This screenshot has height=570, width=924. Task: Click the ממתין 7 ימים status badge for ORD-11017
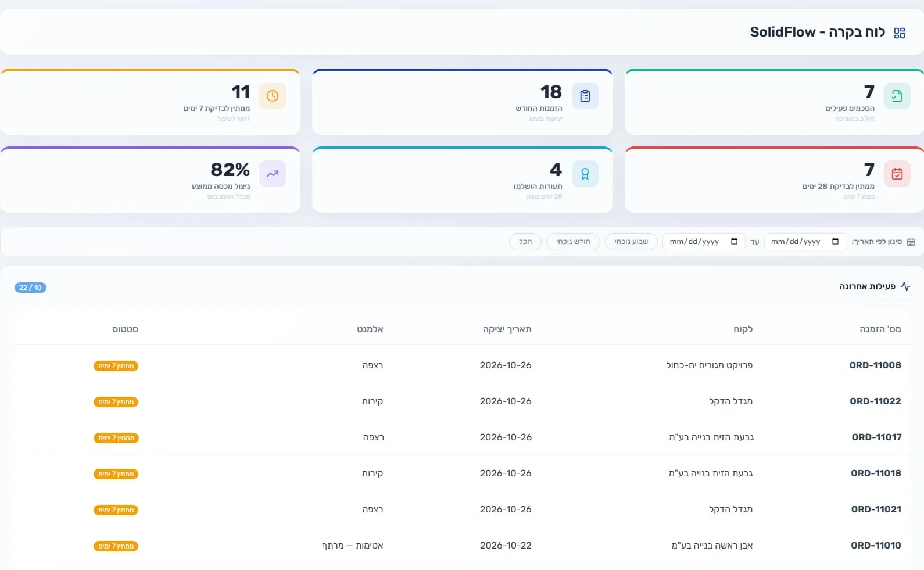(x=116, y=438)
